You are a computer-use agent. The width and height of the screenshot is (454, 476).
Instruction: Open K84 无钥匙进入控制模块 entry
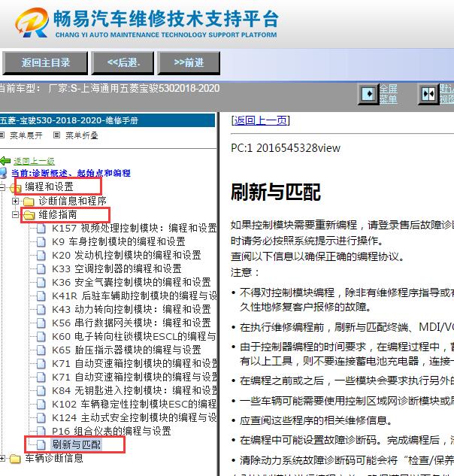pyautogui.click(x=135, y=391)
